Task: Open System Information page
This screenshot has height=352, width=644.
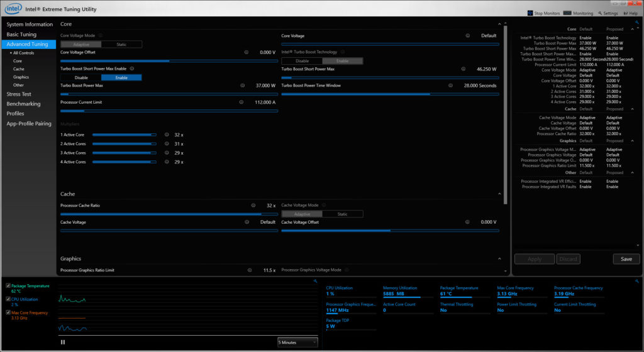Action: tap(30, 25)
